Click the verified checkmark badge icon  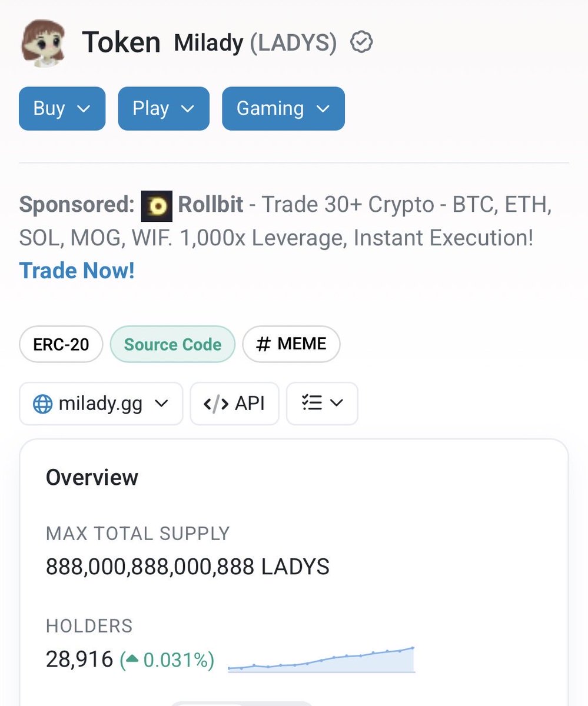point(361,43)
